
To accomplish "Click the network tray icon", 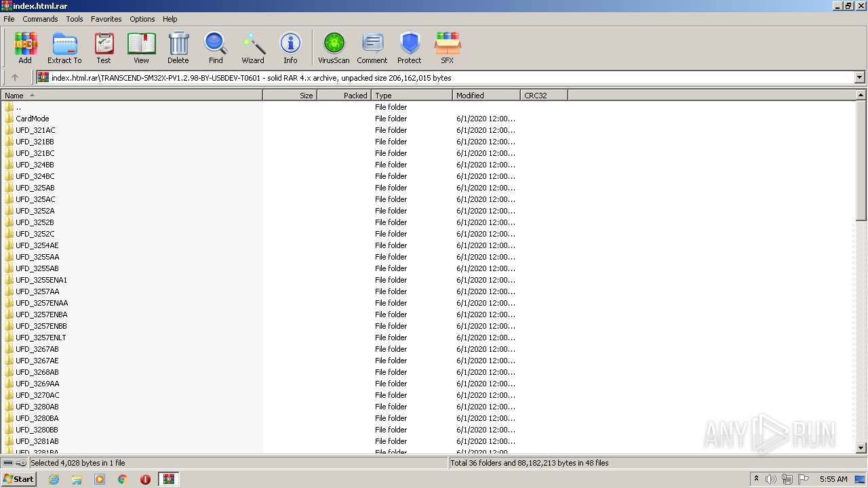I will pyautogui.click(x=787, y=479).
